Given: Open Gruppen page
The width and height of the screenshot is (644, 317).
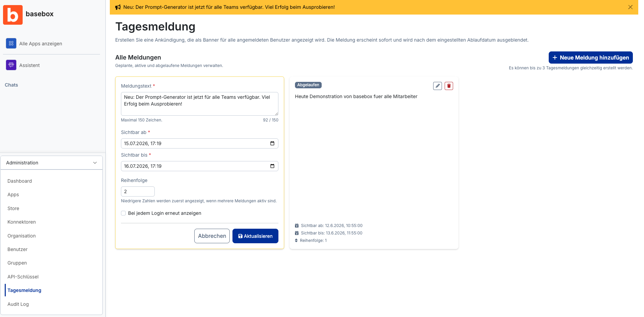Looking at the screenshot, I should point(17,263).
